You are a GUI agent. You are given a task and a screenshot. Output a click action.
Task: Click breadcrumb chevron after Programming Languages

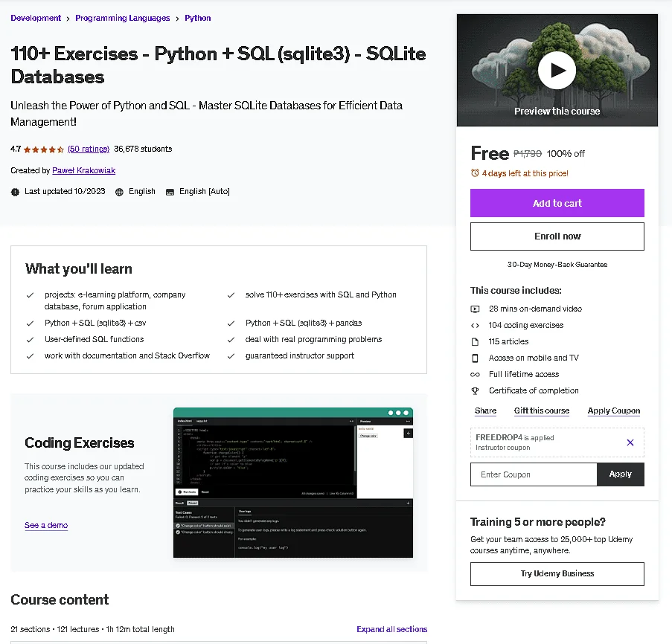point(177,19)
